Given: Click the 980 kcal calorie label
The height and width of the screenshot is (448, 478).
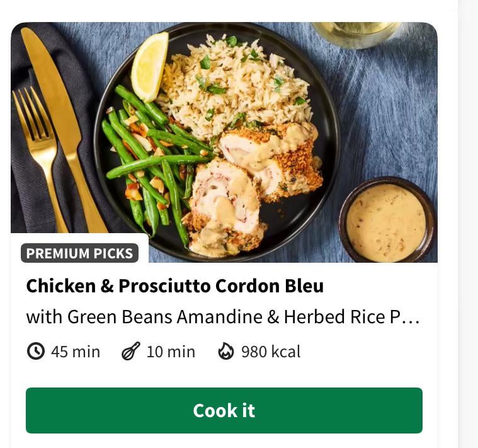Looking at the screenshot, I should coord(271,352).
